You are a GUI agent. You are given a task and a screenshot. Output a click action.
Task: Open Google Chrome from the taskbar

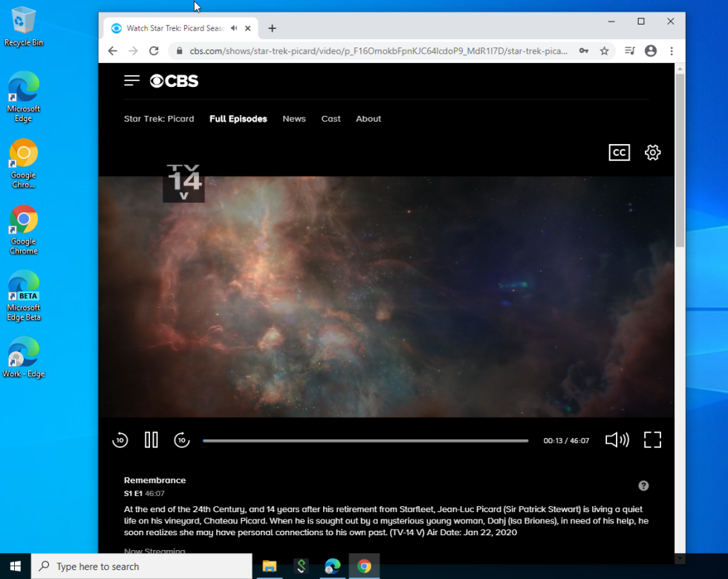click(x=363, y=566)
